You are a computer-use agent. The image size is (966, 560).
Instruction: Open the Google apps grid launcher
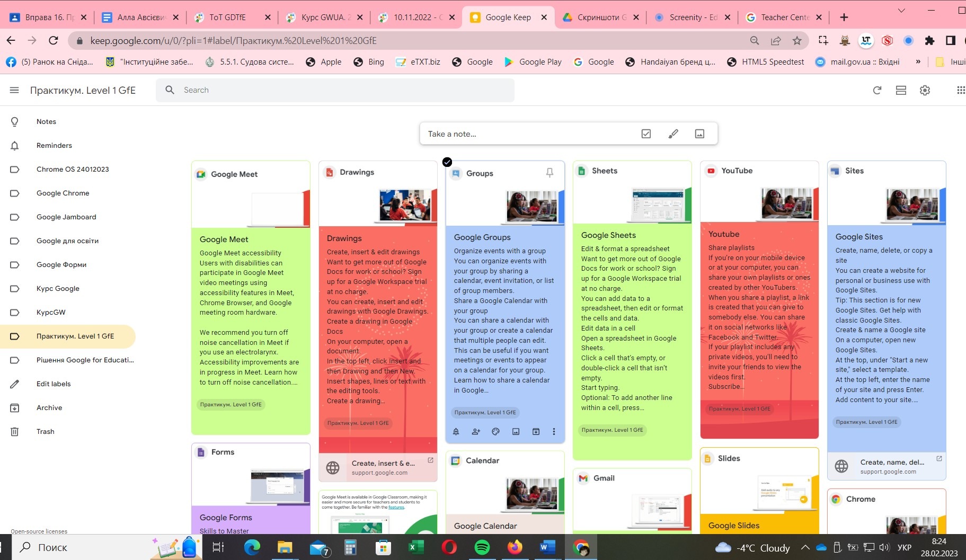coord(960,90)
